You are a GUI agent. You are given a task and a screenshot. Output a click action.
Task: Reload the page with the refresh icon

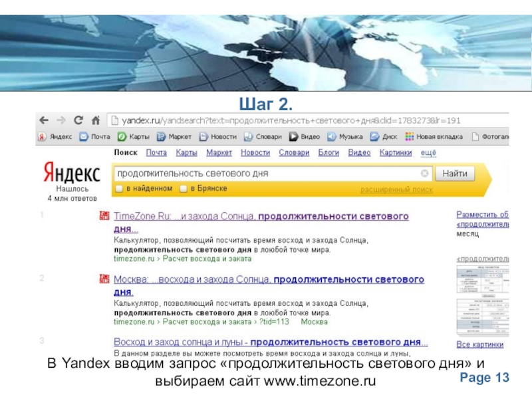pos(78,120)
